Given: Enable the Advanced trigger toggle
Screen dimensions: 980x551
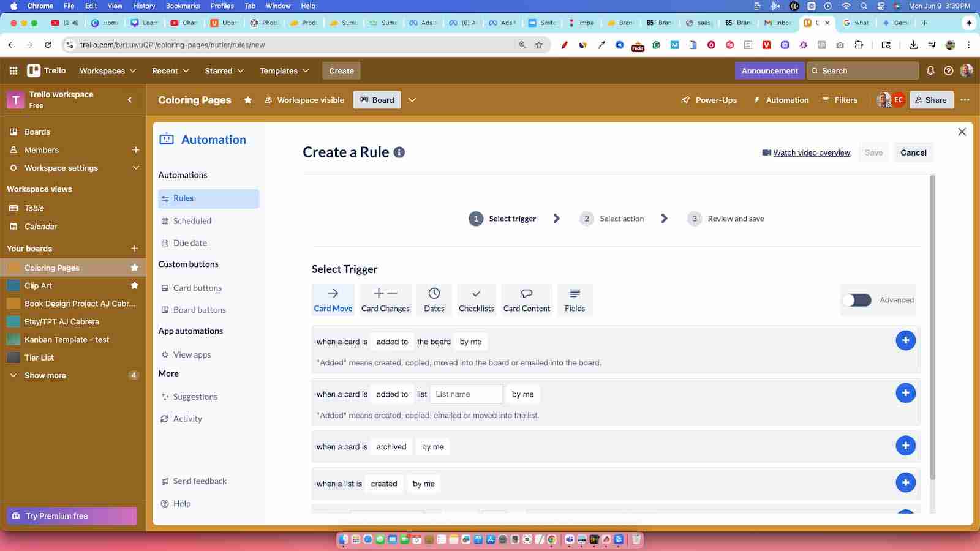Looking at the screenshot, I should pos(856,300).
